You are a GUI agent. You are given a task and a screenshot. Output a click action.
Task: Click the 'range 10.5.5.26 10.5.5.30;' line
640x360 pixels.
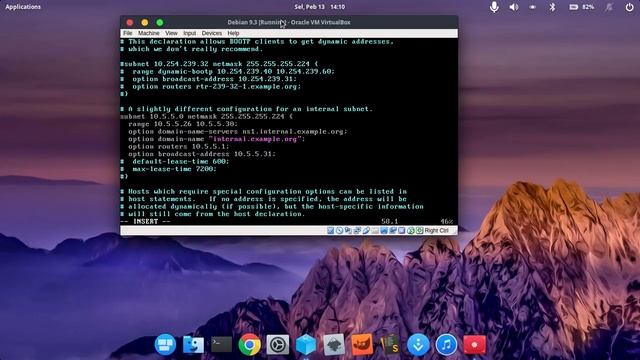(182, 124)
